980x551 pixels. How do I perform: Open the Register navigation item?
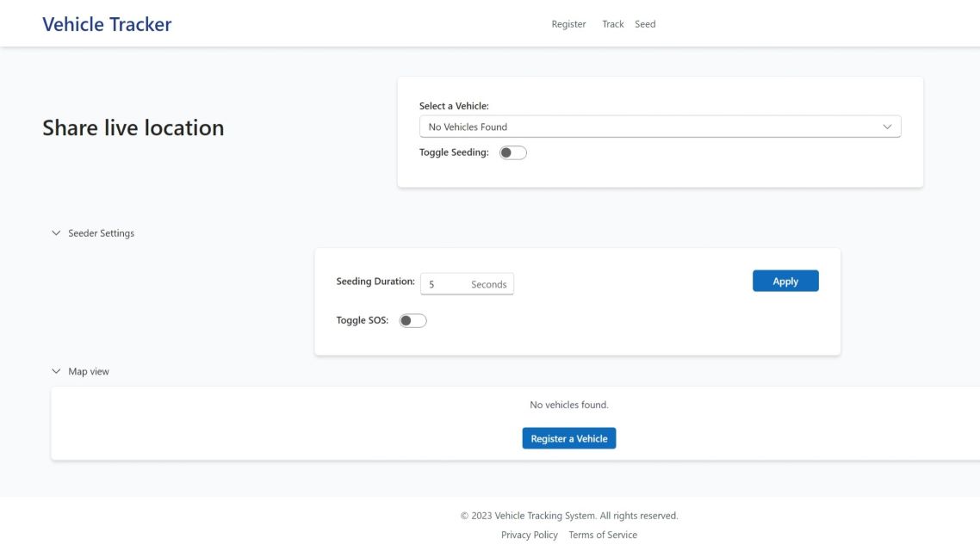pyautogui.click(x=568, y=24)
